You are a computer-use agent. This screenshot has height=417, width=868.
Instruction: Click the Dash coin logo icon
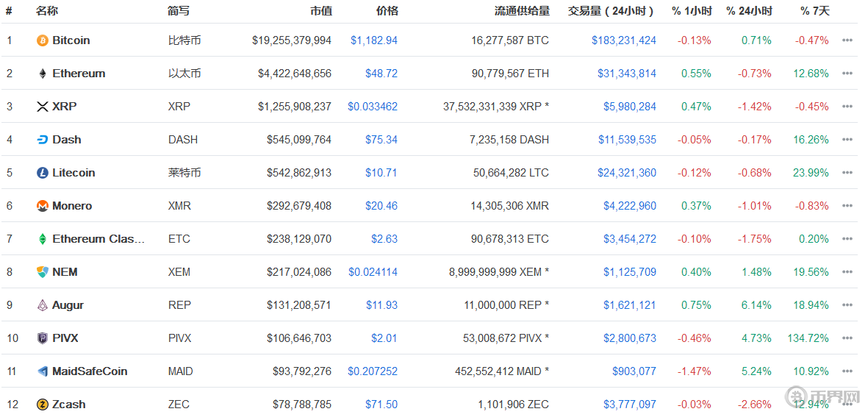(x=43, y=140)
